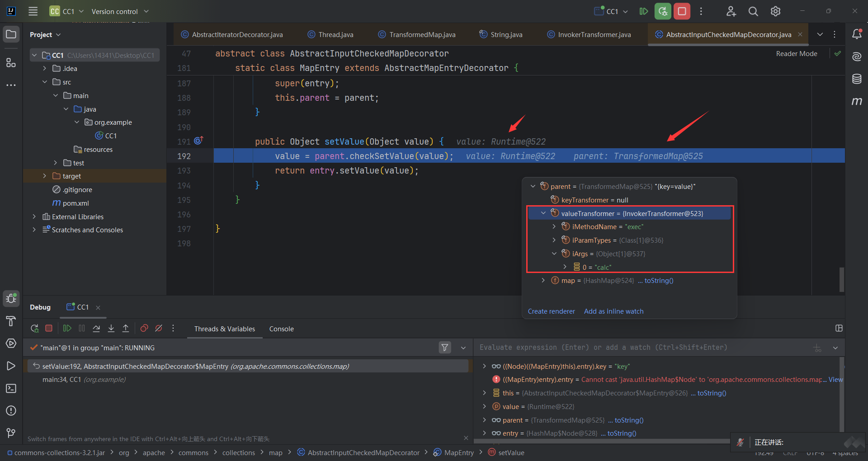The height and width of the screenshot is (461, 868).
Task: Open the Structure tool window icon
Action: (11, 62)
